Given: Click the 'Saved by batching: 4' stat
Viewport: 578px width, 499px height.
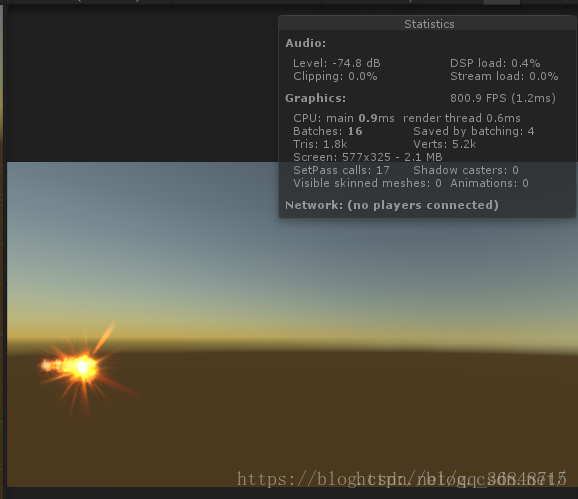Looking at the screenshot, I should (x=474, y=131).
